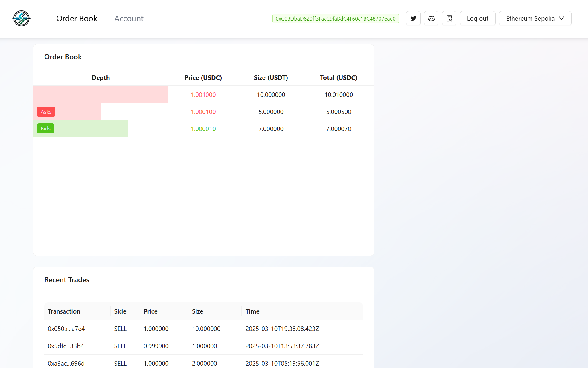Image resolution: width=588 pixels, height=368 pixels.
Task: Click total value 7.000070
Action: tap(339, 129)
